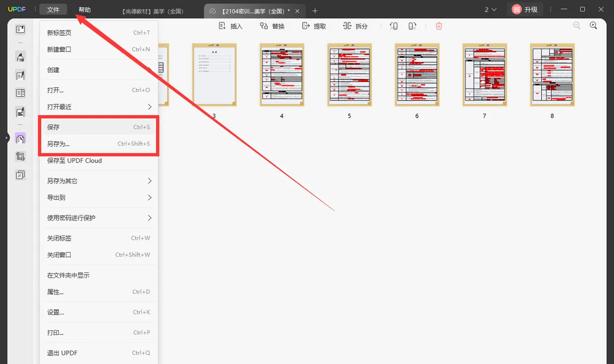The image size is (614, 364).
Task: Click the red trash delete page icon
Action: [439, 26]
